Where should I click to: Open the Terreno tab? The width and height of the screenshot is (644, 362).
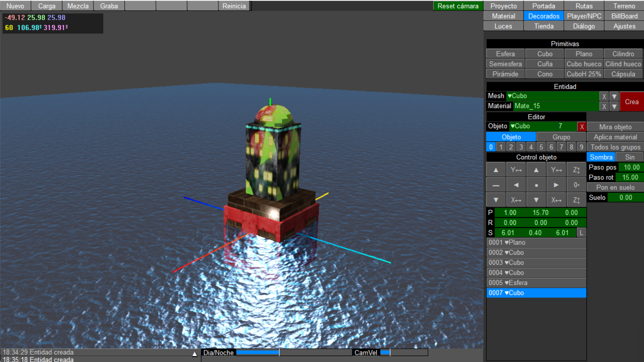point(624,6)
